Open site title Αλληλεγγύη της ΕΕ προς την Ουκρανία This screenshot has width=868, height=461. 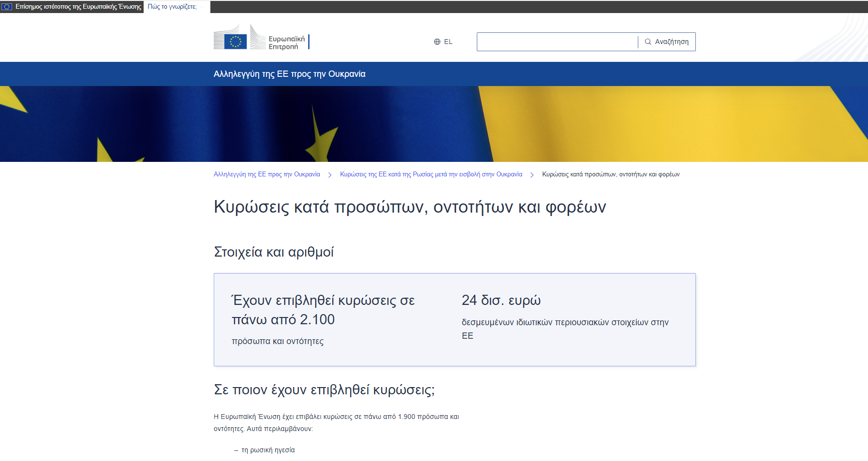click(289, 74)
